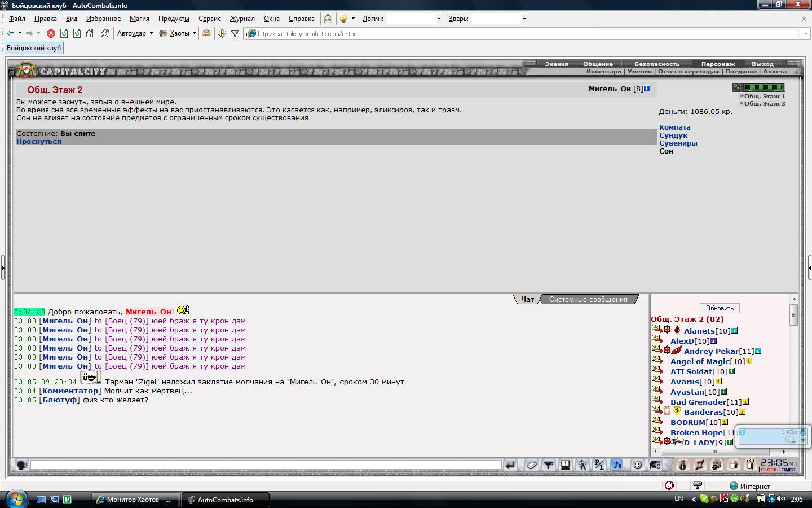Image resolution: width=812 pixels, height=508 pixels.
Task: Click the funnel filter icon in toolbar
Action: 235,33
